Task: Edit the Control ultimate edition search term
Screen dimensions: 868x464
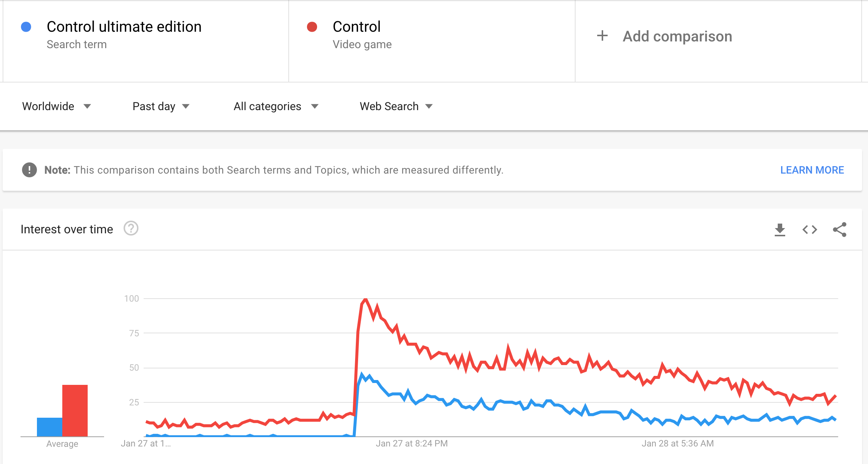Action: pyautogui.click(x=124, y=27)
